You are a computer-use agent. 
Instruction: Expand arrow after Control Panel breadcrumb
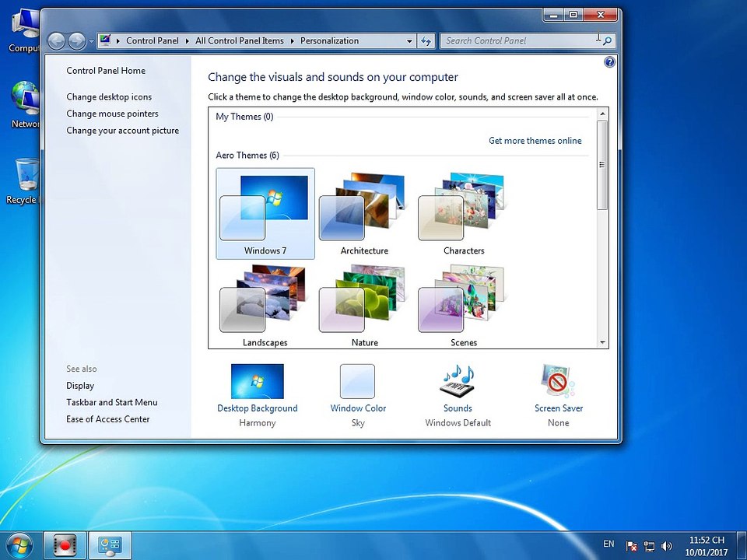click(x=188, y=41)
